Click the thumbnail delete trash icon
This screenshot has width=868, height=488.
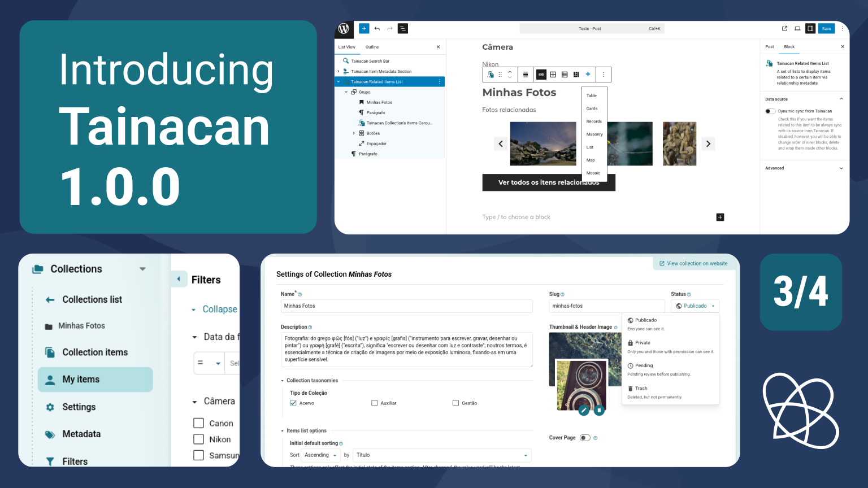coord(599,411)
